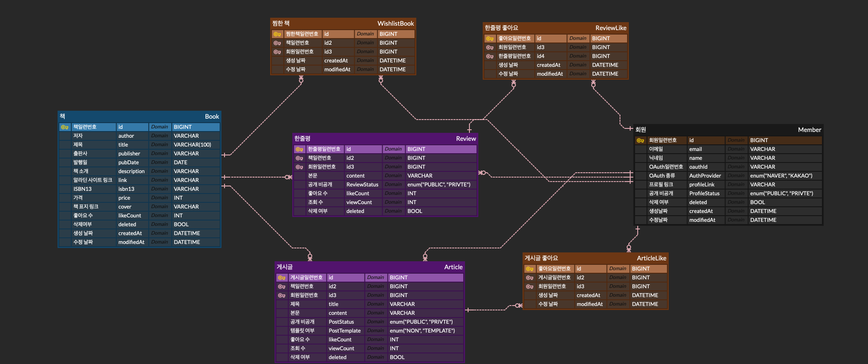Click the 'isbn13' column in the Book table
Screen dimensions: 868x364
(x=132, y=189)
